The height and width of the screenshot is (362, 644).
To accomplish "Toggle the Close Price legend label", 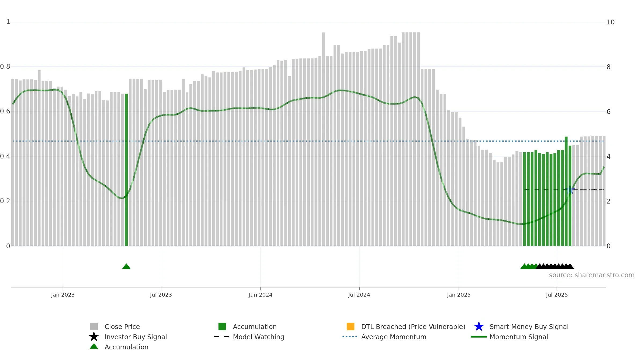I will coord(122,327).
